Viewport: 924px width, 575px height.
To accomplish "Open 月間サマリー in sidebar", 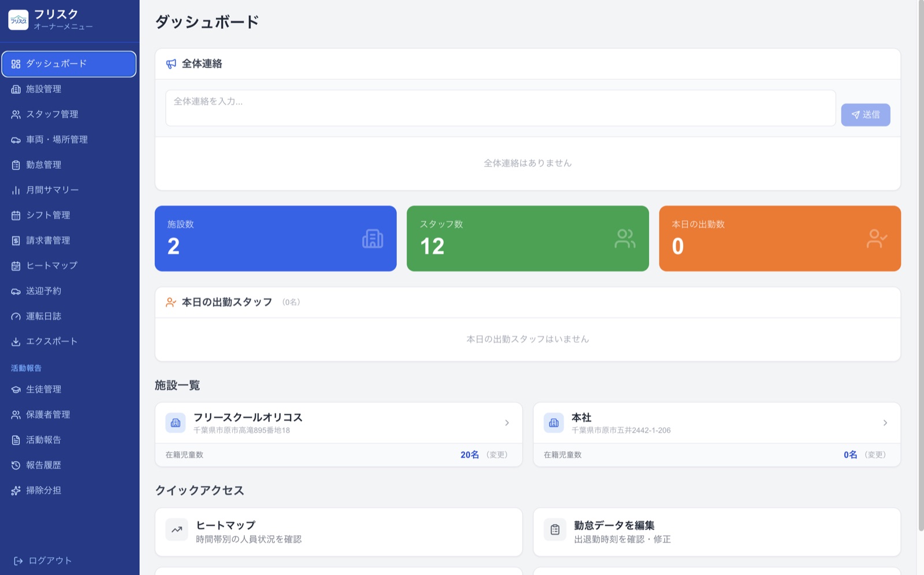I will pos(69,190).
